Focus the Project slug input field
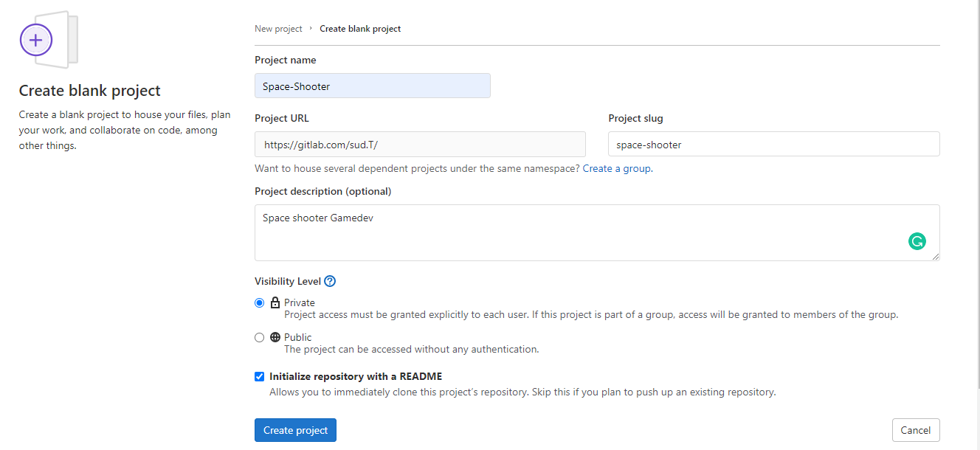 (x=773, y=145)
